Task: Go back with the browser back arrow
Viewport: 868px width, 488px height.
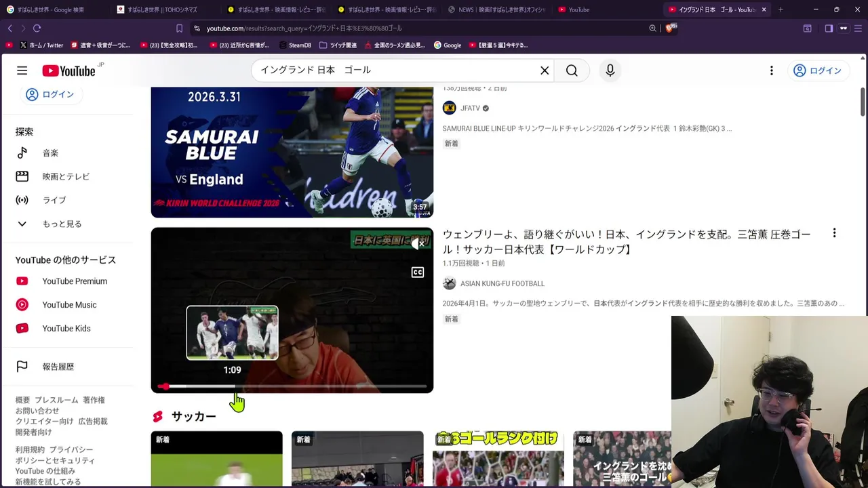Action: click(9, 28)
